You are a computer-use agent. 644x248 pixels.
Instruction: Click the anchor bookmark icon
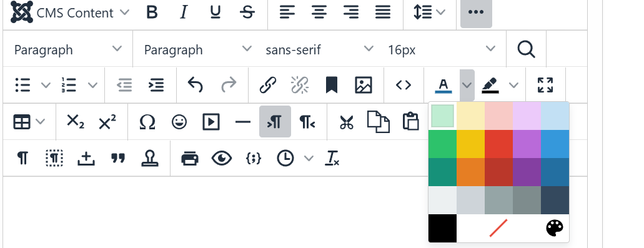pyautogui.click(x=332, y=86)
